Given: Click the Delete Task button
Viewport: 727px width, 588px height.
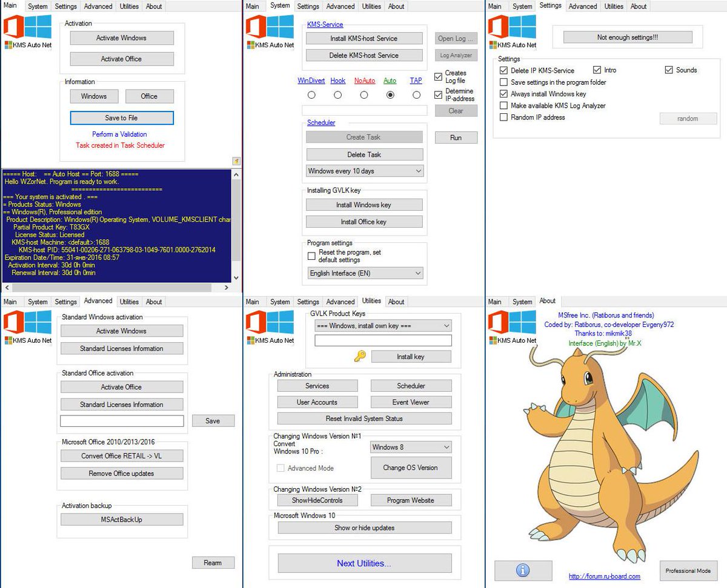Looking at the screenshot, I should click(364, 154).
